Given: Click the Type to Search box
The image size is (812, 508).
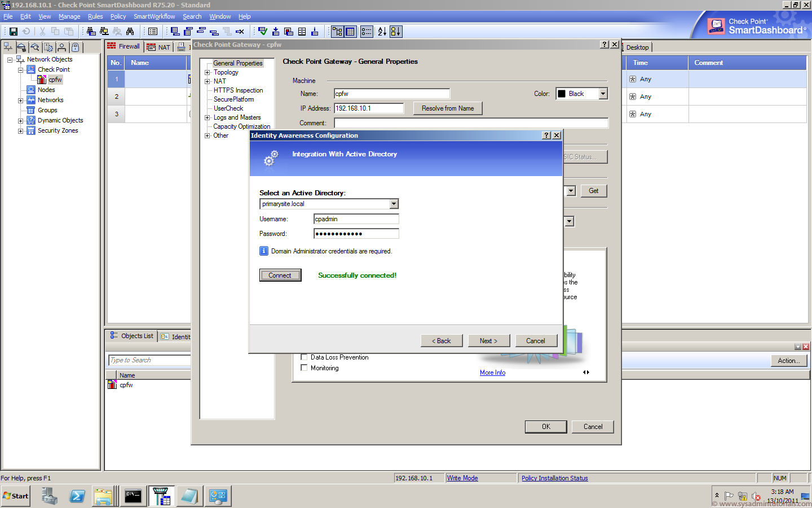Looking at the screenshot, I should [x=149, y=360].
